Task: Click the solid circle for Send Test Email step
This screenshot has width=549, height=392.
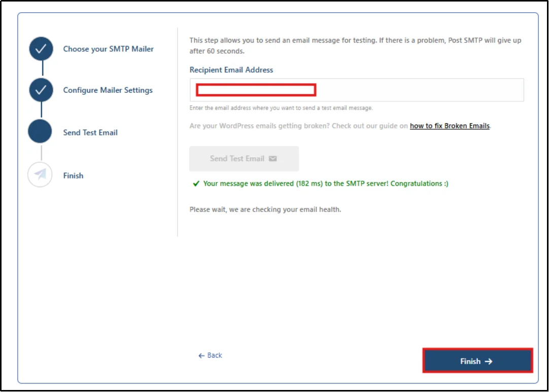Action: [x=40, y=131]
